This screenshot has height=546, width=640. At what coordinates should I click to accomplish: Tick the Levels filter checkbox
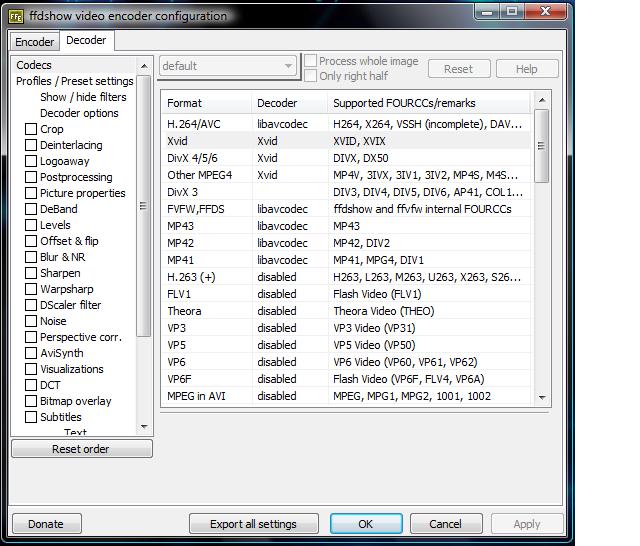[x=31, y=225]
